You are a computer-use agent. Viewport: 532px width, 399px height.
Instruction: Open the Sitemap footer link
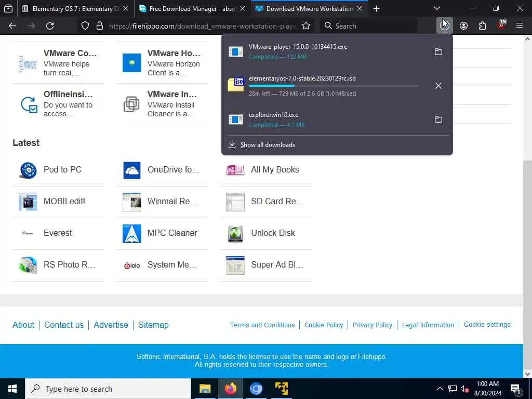pos(153,325)
